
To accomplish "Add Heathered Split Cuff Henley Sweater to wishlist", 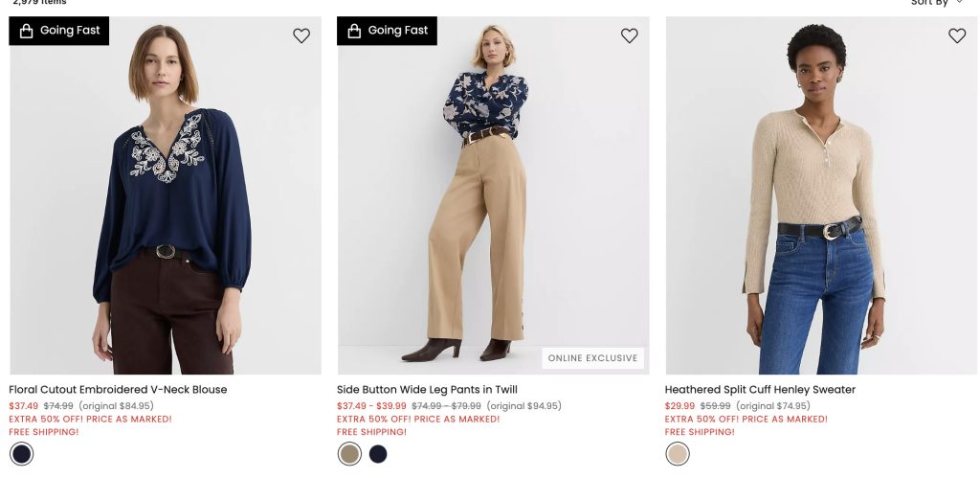I will (x=957, y=35).
